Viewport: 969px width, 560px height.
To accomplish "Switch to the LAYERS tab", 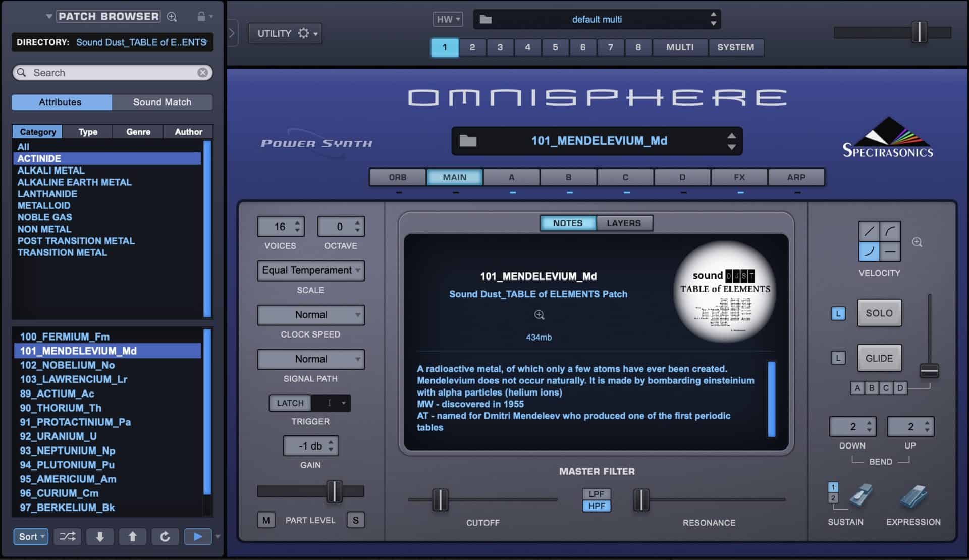I will coord(624,223).
